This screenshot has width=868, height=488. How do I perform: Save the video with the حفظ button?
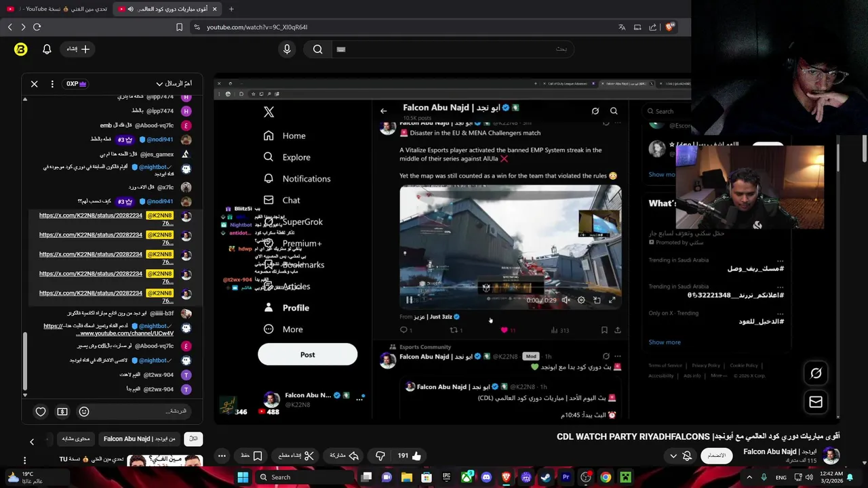[x=252, y=456]
